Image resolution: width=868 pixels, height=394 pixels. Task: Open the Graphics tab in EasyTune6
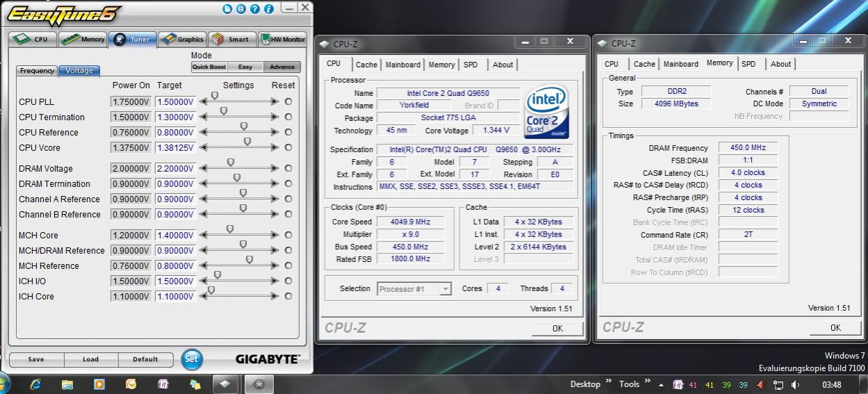pyautogui.click(x=182, y=39)
